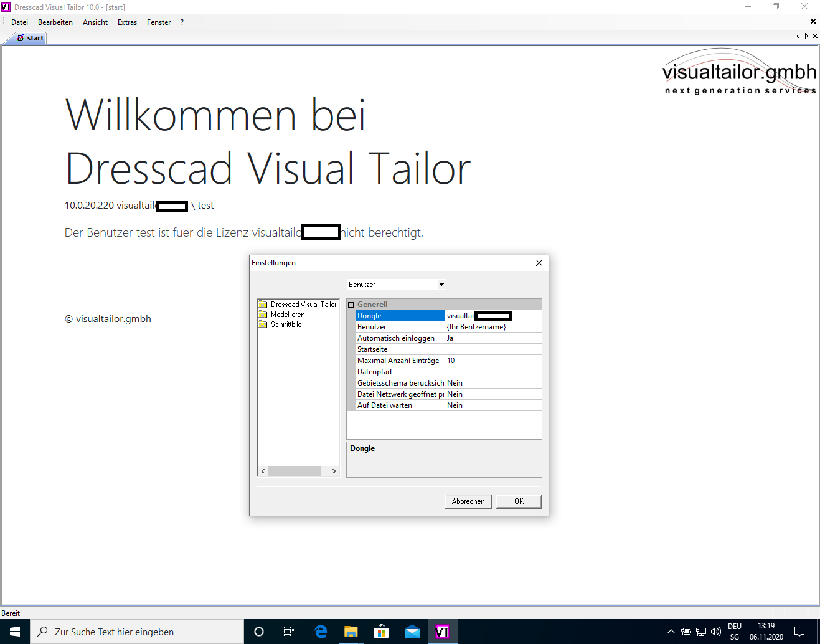The height and width of the screenshot is (644, 820).
Task: Select the Modellieren folder icon
Action: pyautogui.click(x=263, y=315)
